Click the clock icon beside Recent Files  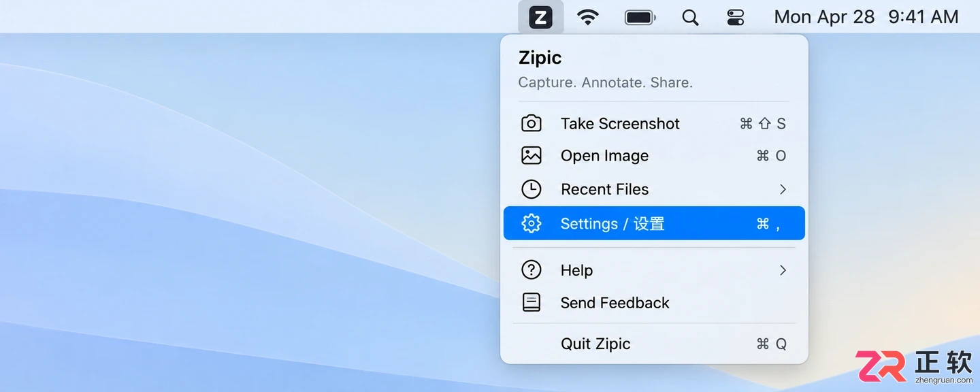click(532, 189)
